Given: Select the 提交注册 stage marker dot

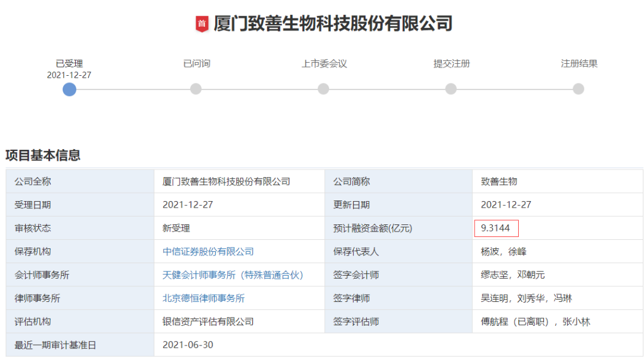Looking at the screenshot, I should coord(451,89).
